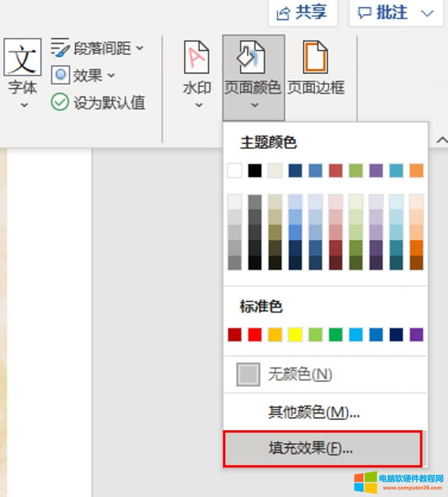
Task: Pick the purple theme color swatch
Action: coord(376,171)
